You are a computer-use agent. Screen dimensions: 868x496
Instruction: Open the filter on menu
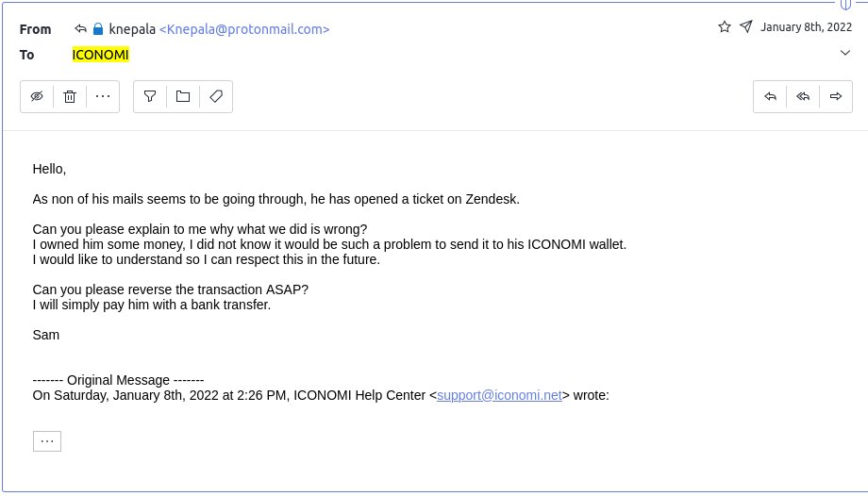pos(150,97)
